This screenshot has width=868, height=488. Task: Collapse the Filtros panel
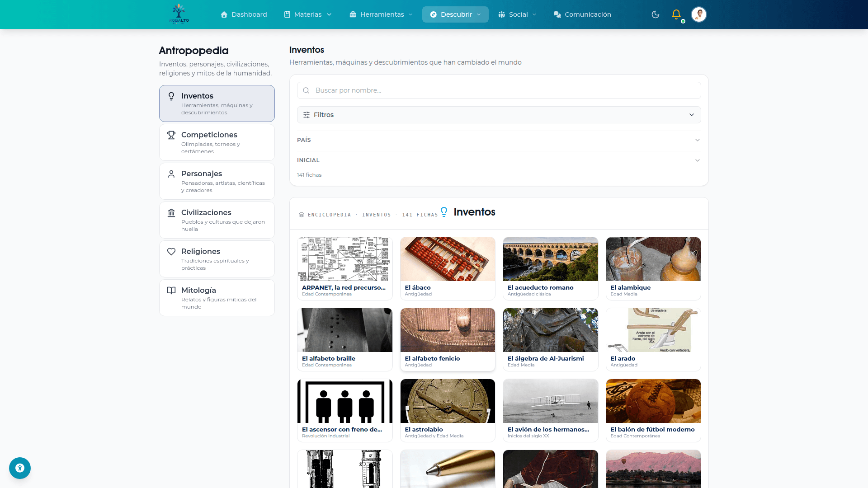click(499, 115)
